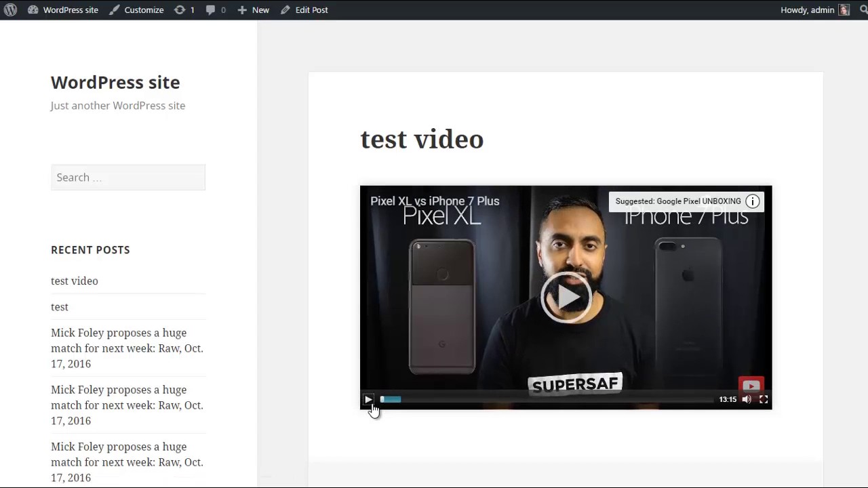
Task: Open the post heading 'test video'
Action: click(x=422, y=139)
